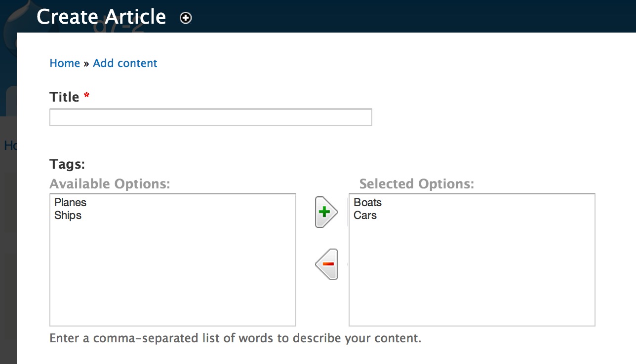The image size is (636, 364).
Task: Select Boats in Selected Options
Action: (368, 203)
